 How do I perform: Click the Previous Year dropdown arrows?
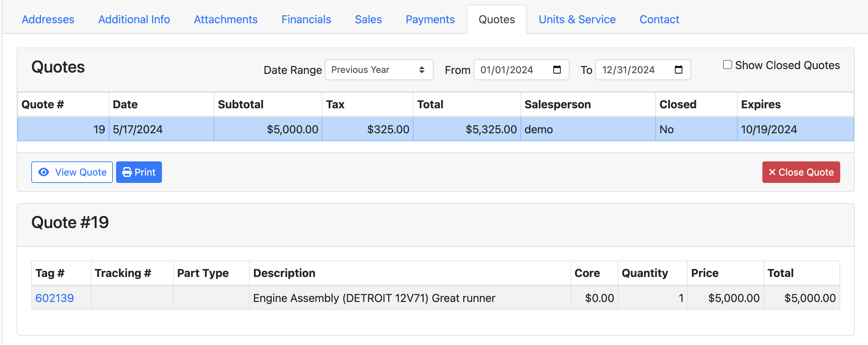click(x=421, y=70)
